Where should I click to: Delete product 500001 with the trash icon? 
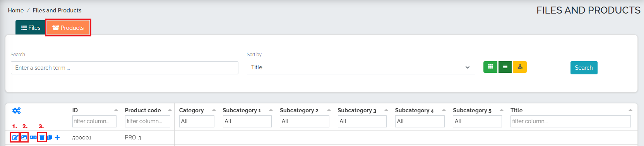pyautogui.click(x=42, y=137)
